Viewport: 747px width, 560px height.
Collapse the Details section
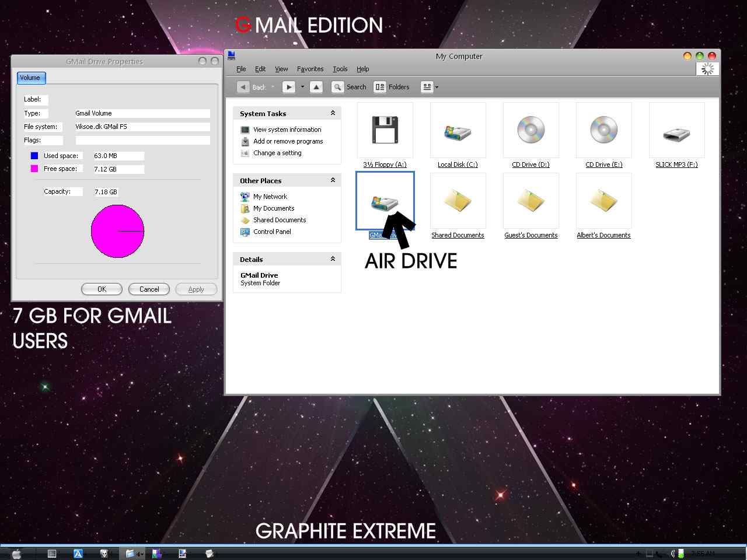pos(333,259)
